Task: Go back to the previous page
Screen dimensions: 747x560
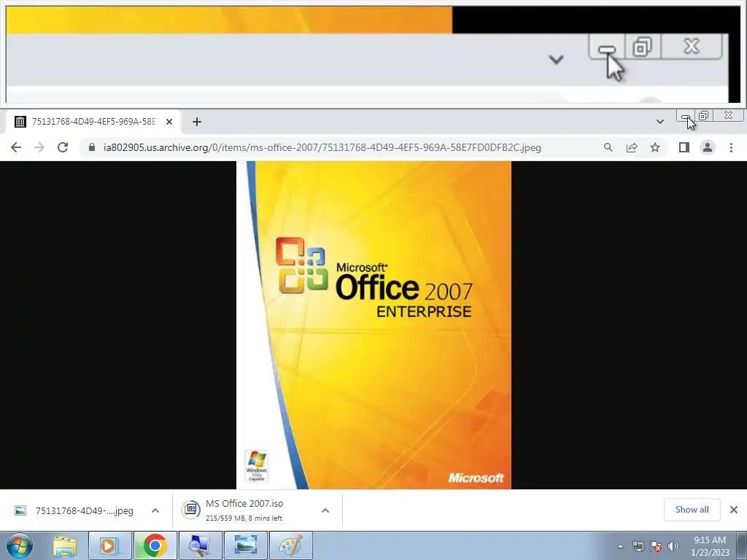Action: (16, 147)
